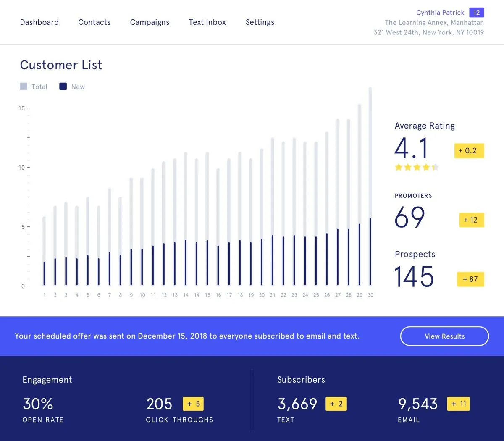
Task: Open the Text Inbox
Action: point(207,22)
